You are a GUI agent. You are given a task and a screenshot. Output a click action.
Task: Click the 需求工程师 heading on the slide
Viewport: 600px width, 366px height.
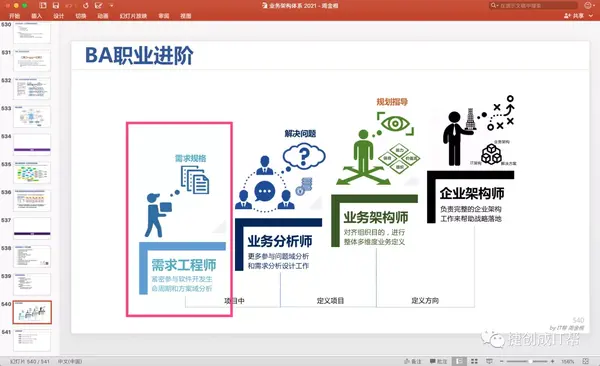tap(184, 265)
